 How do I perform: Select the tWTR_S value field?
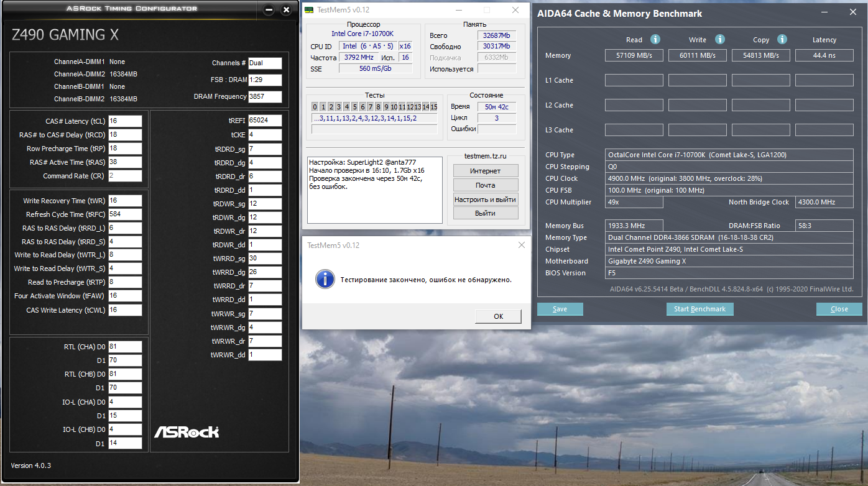(x=125, y=268)
